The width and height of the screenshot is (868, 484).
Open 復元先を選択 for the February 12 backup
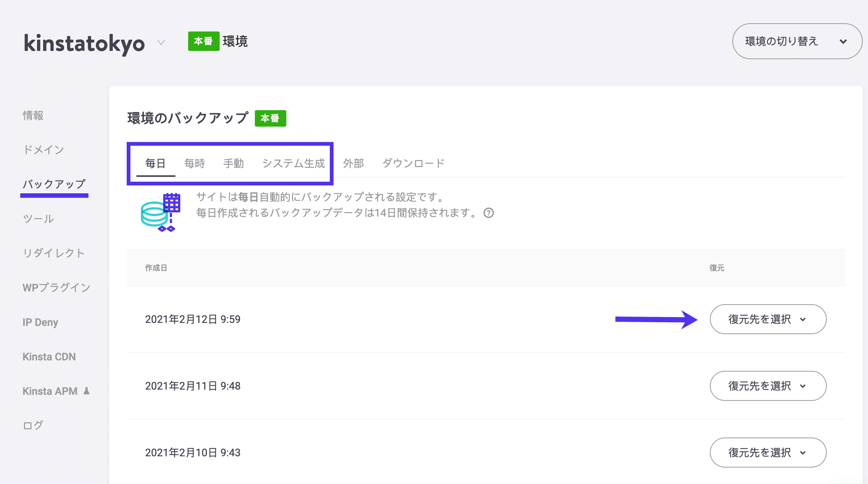coord(768,319)
